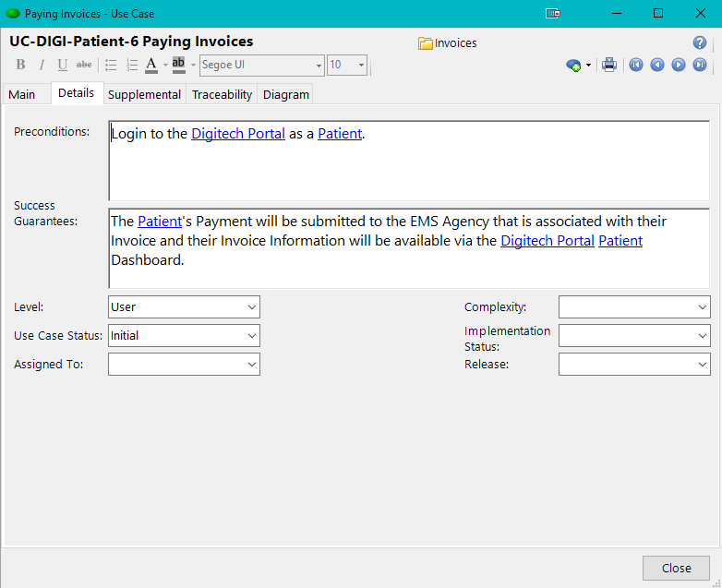Maximize the Paying Invoices window
This screenshot has width=722, height=588.
point(658,13)
